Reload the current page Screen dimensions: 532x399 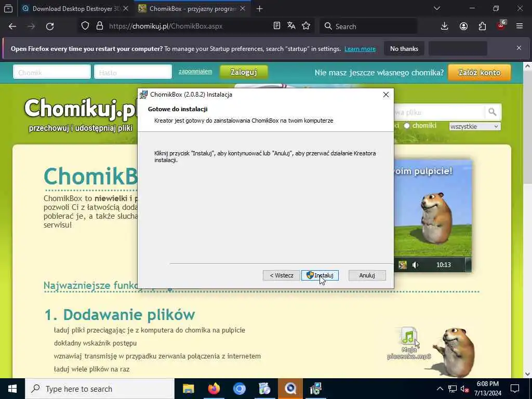pyautogui.click(x=50, y=26)
